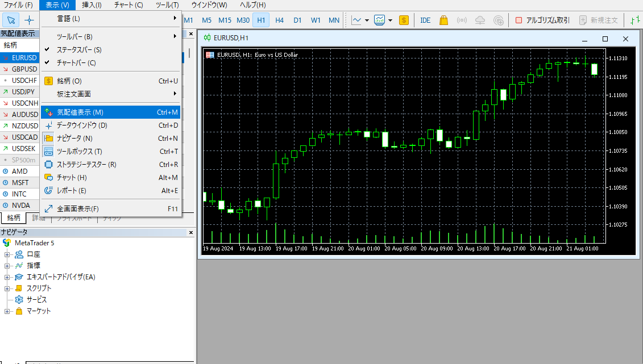Click the Market shopping bag toolbar icon

click(443, 20)
